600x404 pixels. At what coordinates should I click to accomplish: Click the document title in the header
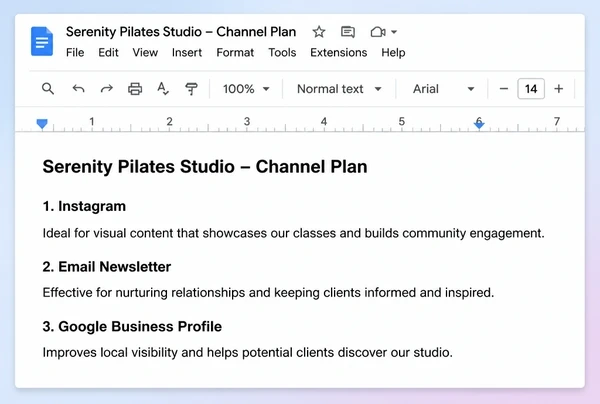(181, 32)
